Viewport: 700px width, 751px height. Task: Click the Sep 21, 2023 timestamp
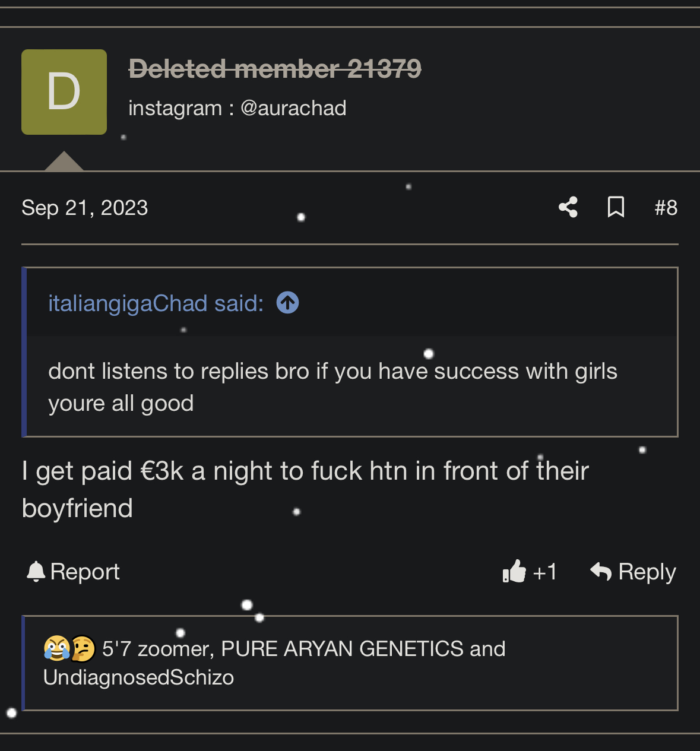(85, 208)
